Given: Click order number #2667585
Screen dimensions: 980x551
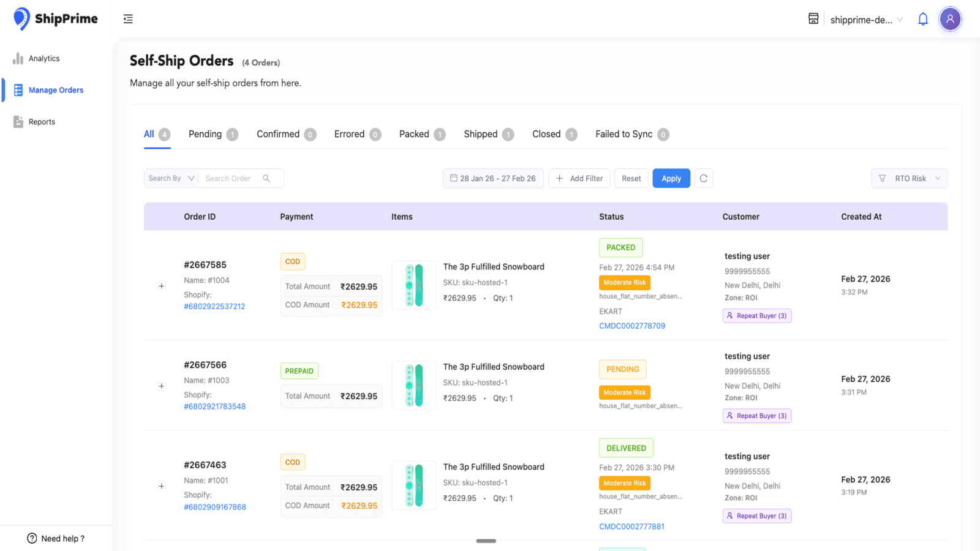Looking at the screenshot, I should point(205,265).
